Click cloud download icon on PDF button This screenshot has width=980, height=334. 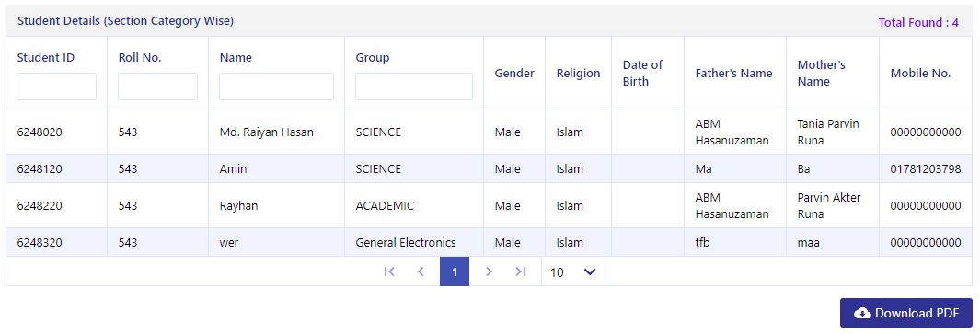click(x=862, y=314)
